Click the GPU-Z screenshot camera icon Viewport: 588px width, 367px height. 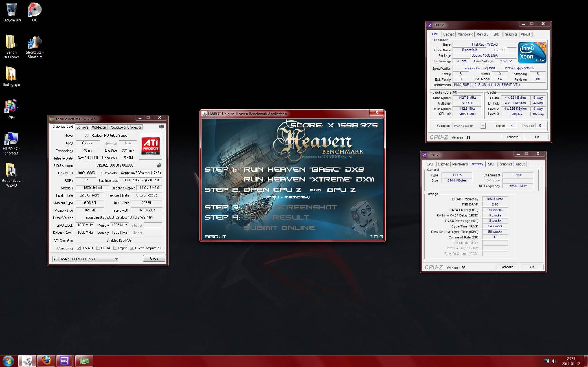(x=161, y=127)
